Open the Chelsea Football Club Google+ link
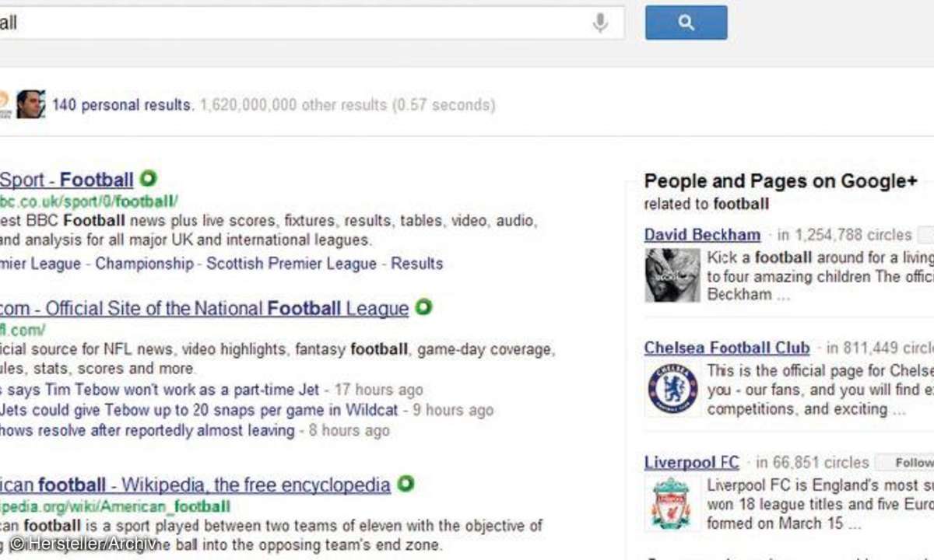 coord(727,348)
